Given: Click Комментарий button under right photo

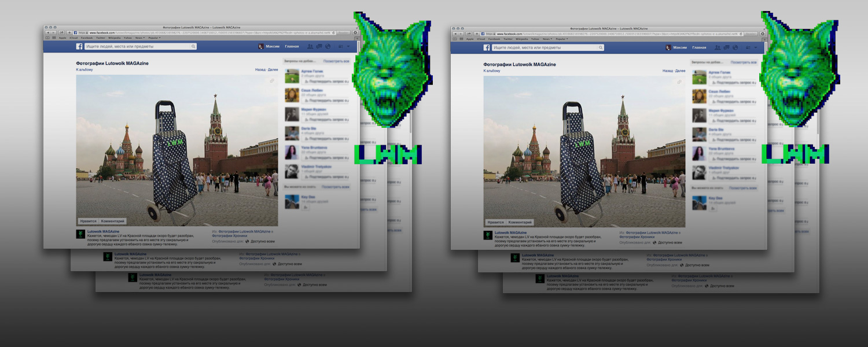Looking at the screenshot, I should [520, 221].
